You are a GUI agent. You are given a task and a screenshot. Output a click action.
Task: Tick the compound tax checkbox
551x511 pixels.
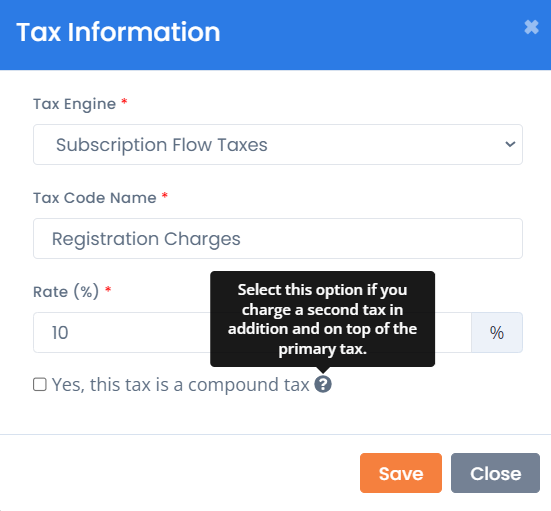coord(40,384)
